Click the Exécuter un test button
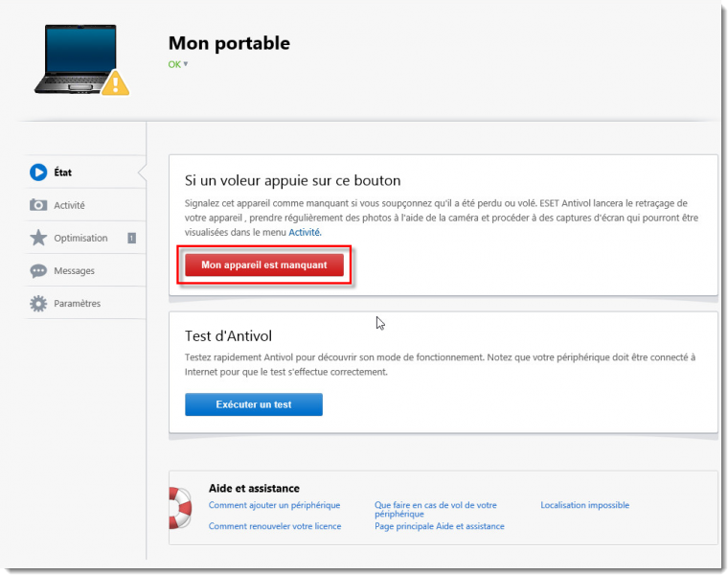Viewport: 728px width, 575px height. [254, 404]
